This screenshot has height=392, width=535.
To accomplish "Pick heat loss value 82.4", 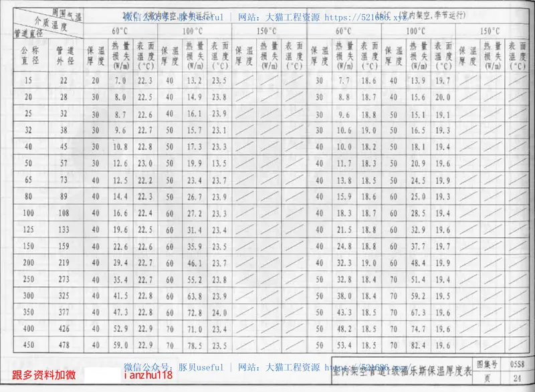I will (417, 345).
